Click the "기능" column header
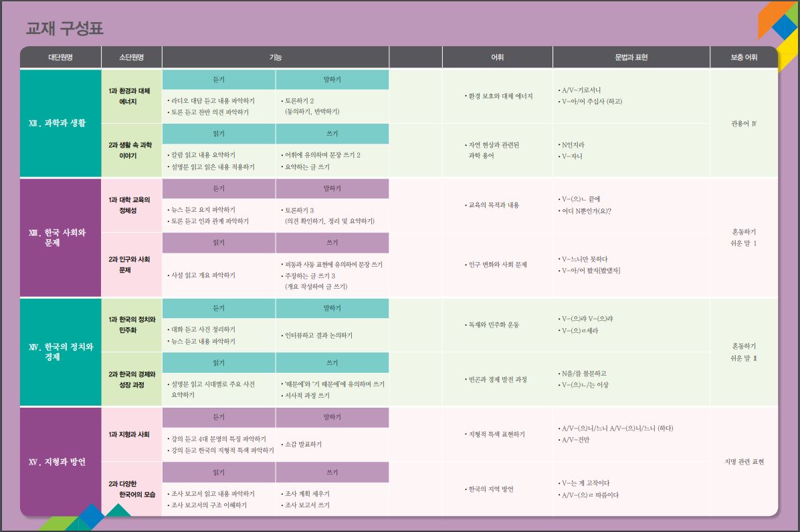 click(275, 57)
